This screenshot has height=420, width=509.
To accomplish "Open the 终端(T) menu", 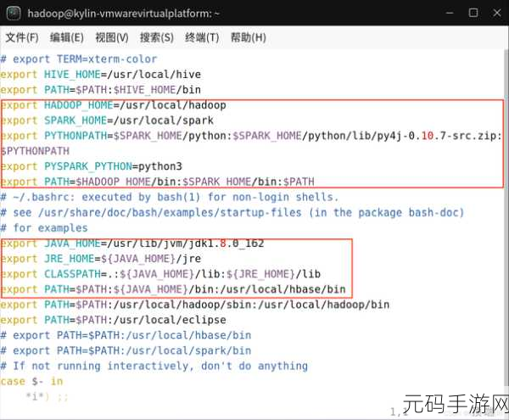I will pyautogui.click(x=202, y=37).
